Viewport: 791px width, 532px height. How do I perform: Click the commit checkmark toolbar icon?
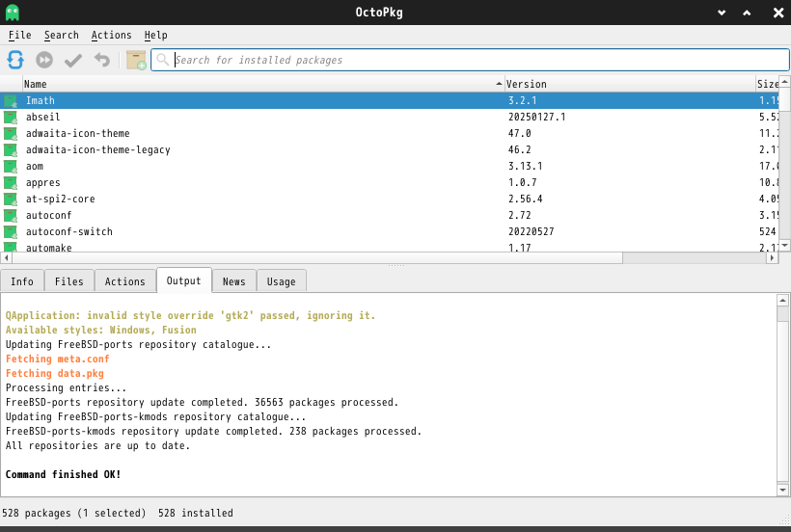coord(73,60)
